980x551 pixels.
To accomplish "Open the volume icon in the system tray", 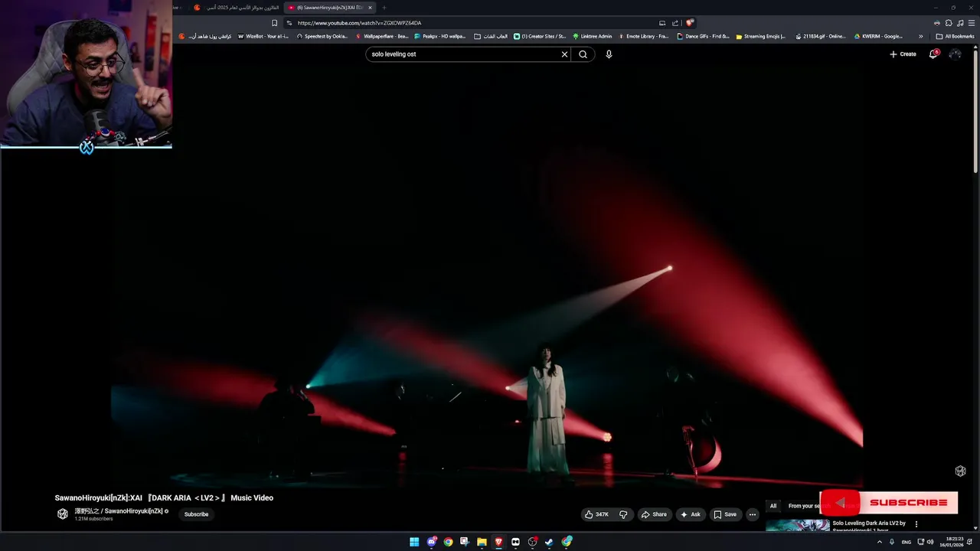I will [x=930, y=542].
